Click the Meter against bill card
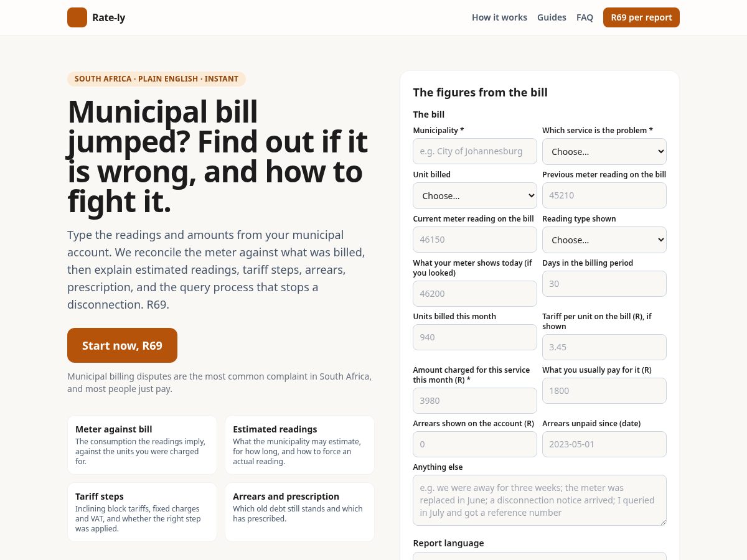 [142, 445]
